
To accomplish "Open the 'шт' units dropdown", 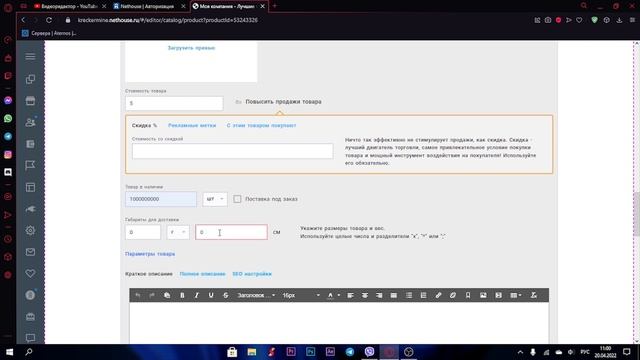I will 215,199.
